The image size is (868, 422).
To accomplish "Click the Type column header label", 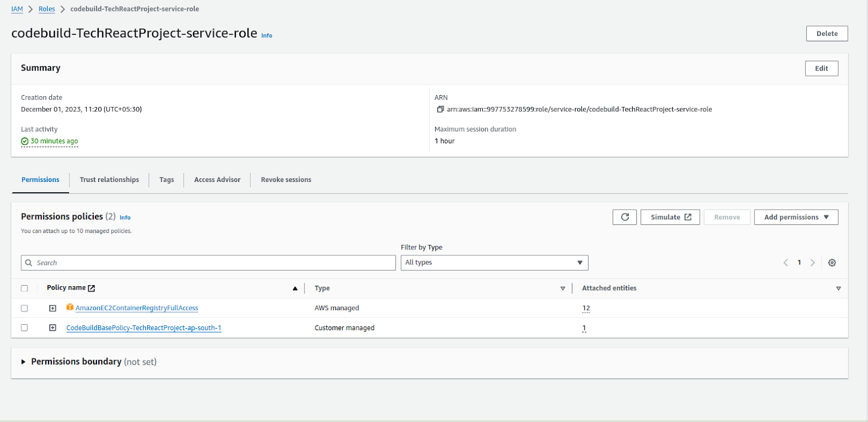I will 322,288.
